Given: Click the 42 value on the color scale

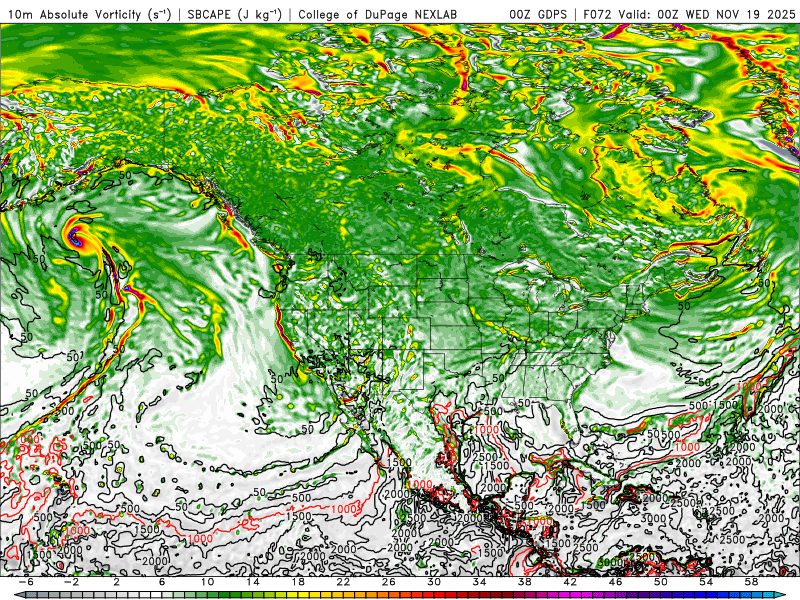Looking at the screenshot, I should [570, 582].
